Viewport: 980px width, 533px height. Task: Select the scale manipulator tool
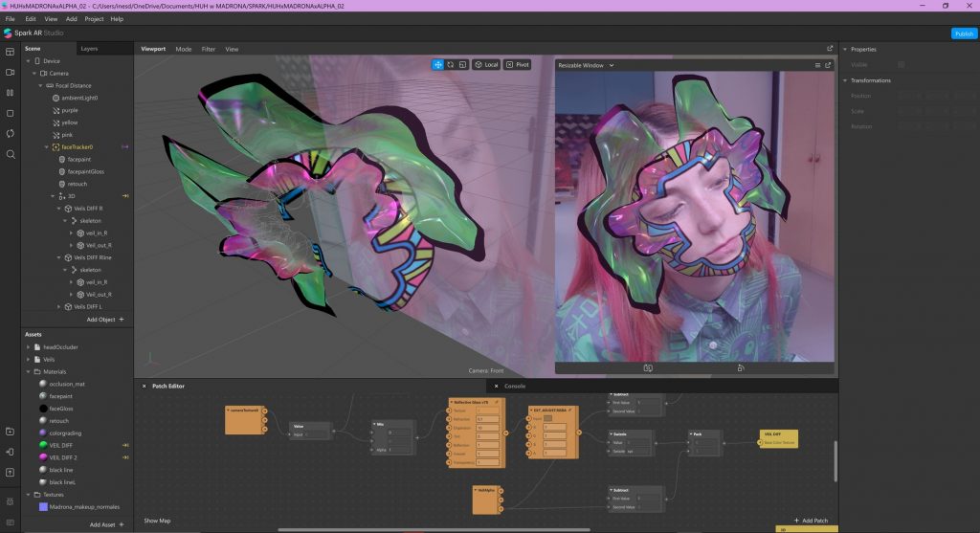[462, 65]
